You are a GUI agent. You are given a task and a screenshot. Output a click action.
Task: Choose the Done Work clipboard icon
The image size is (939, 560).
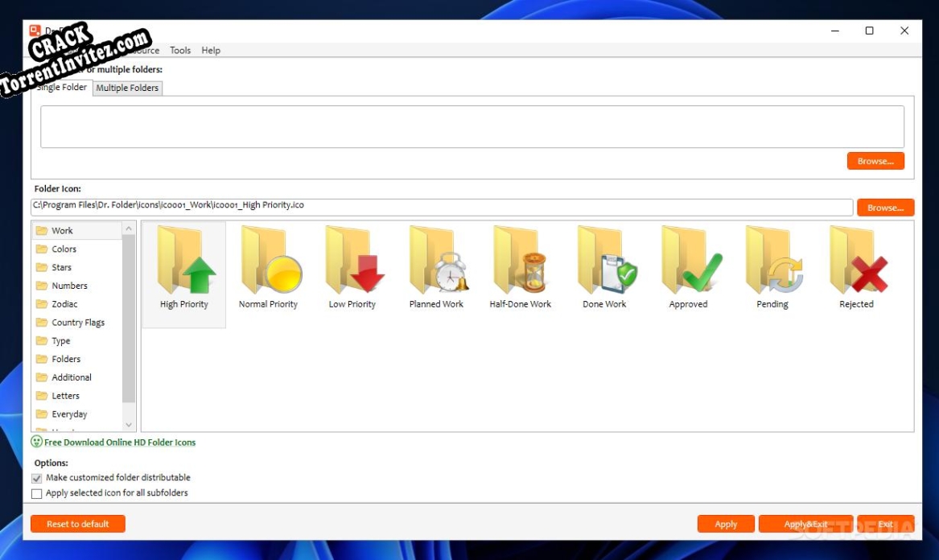click(x=604, y=266)
